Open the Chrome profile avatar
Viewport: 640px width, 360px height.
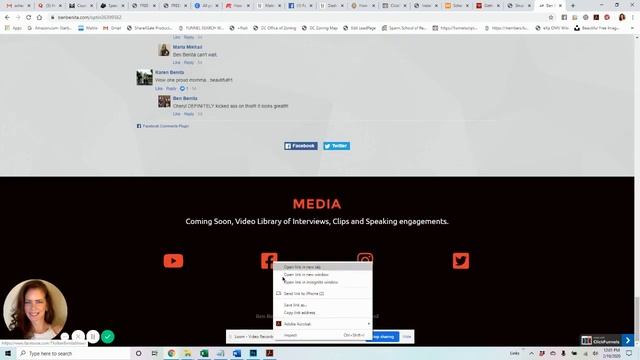622,17
